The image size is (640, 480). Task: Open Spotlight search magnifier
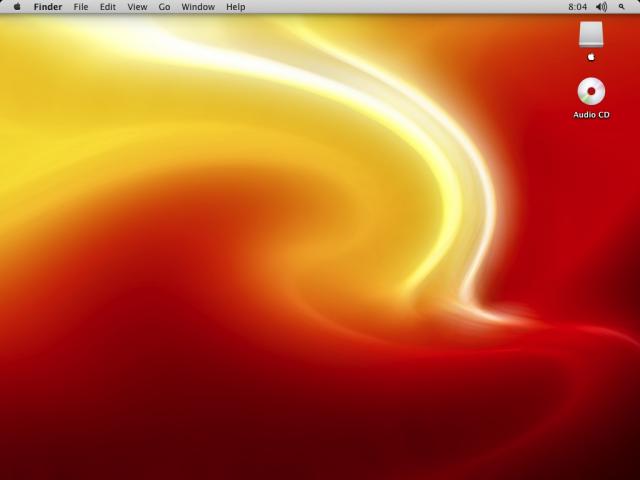[x=621, y=7]
